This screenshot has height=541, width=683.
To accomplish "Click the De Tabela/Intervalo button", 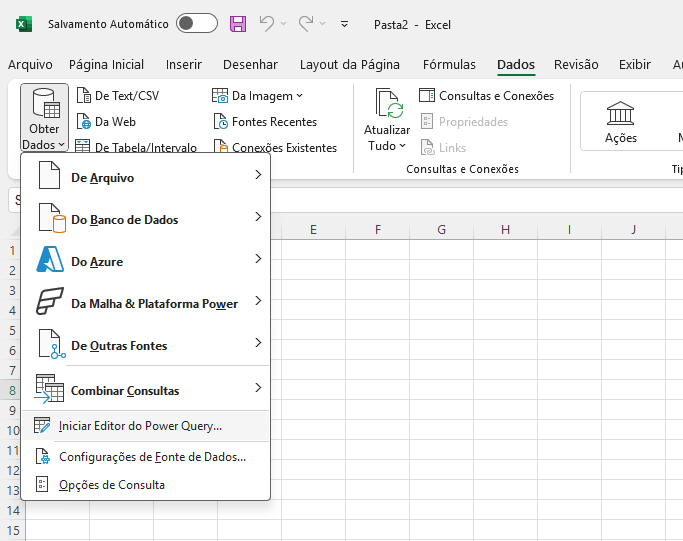I will pyautogui.click(x=136, y=146).
